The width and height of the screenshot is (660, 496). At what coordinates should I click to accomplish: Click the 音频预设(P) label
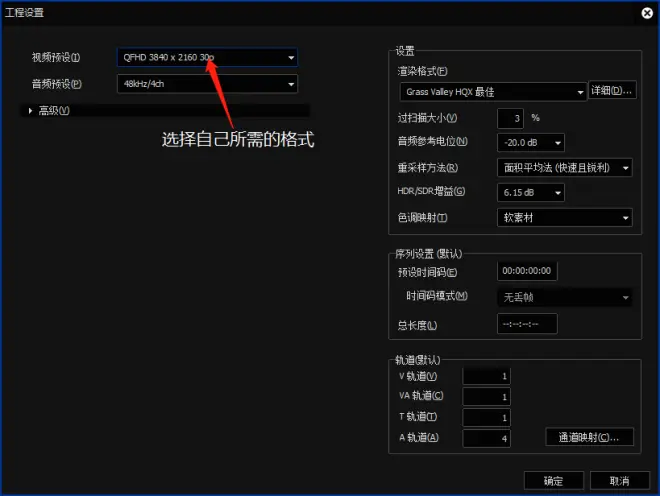click(x=57, y=84)
